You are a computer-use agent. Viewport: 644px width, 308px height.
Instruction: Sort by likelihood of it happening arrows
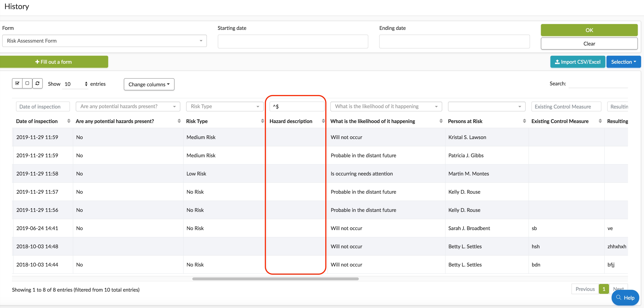(x=441, y=121)
